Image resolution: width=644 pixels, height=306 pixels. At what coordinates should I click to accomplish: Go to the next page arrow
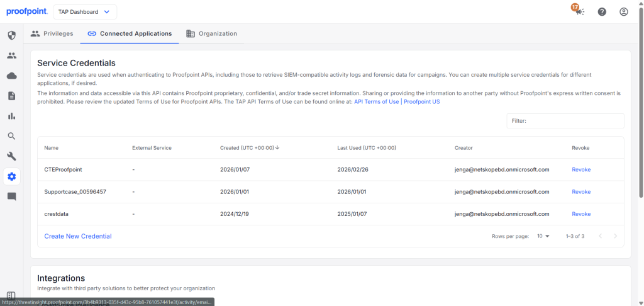click(615, 236)
